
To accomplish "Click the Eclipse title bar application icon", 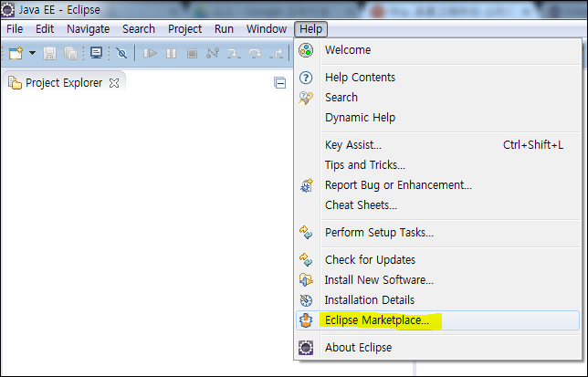I will coord(7,9).
